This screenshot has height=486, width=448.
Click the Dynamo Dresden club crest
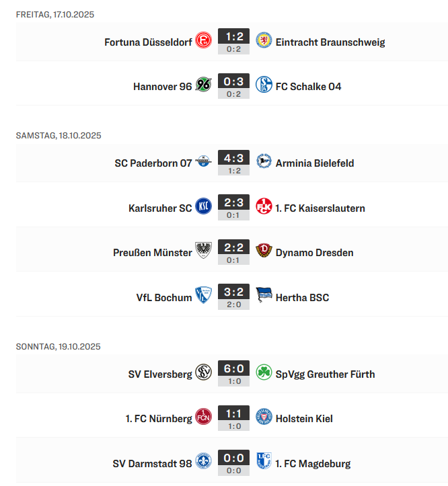click(x=264, y=252)
